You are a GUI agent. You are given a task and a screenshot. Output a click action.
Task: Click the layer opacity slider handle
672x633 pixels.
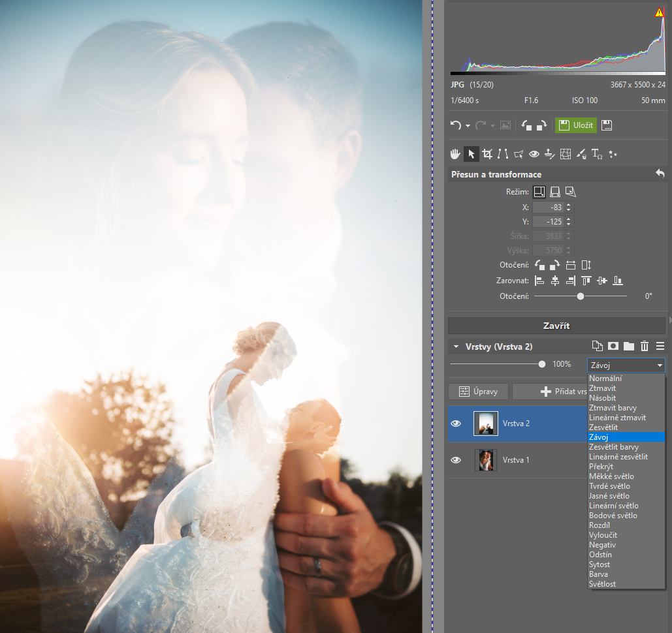click(x=541, y=364)
